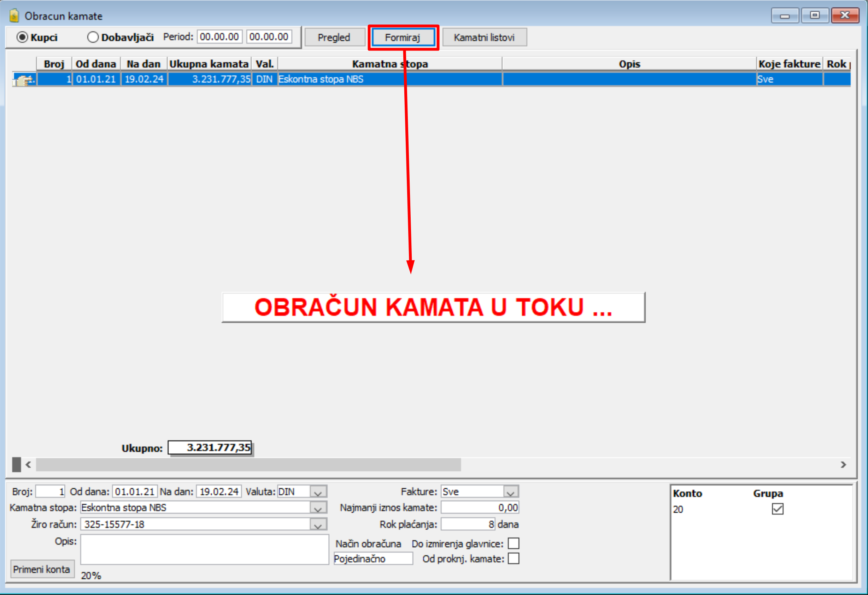
Task: Click the Primeni konta button
Action: pos(42,569)
